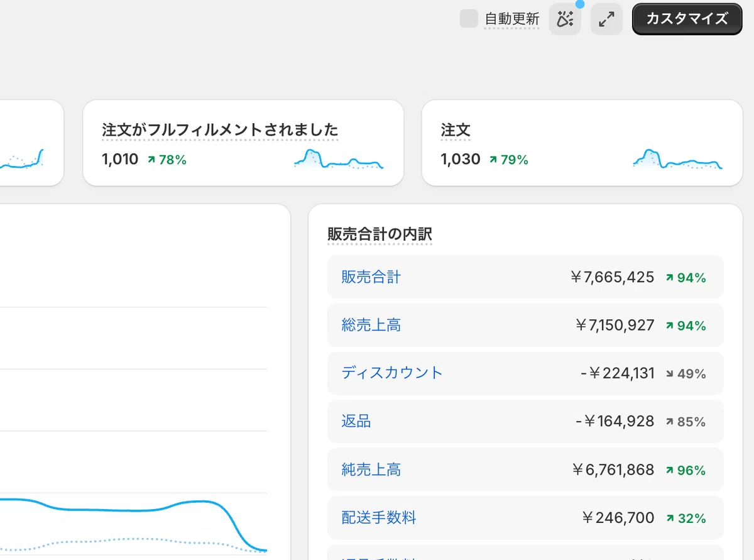Open the 総売上高 link
This screenshot has height=560, width=754.
click(x=371, y=325)
